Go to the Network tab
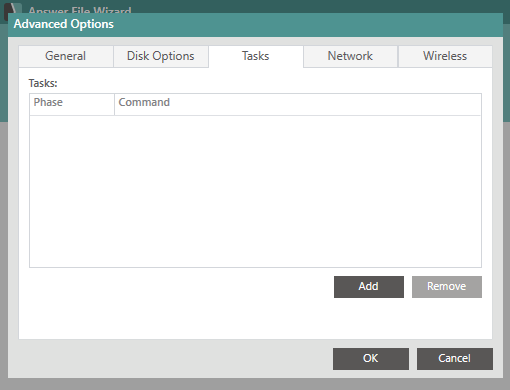 (x=350, y=56)
